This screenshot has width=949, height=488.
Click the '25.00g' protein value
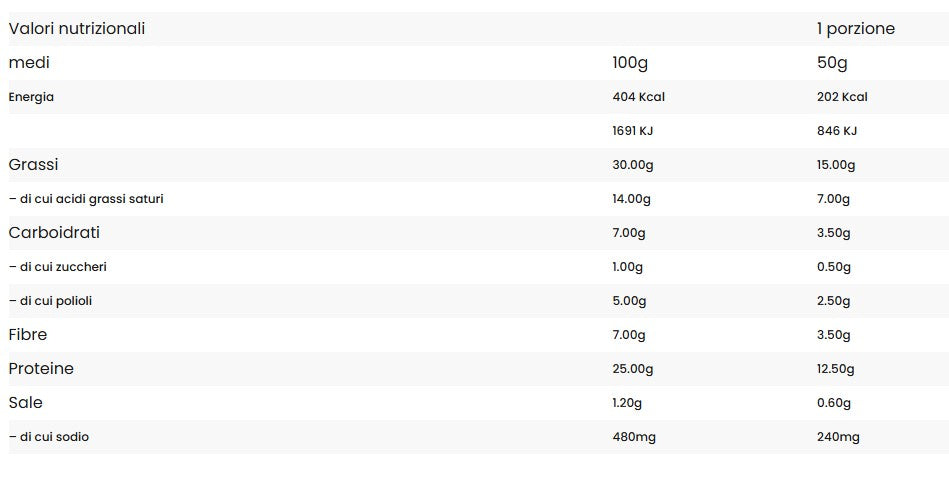click(x=633, y=369)
